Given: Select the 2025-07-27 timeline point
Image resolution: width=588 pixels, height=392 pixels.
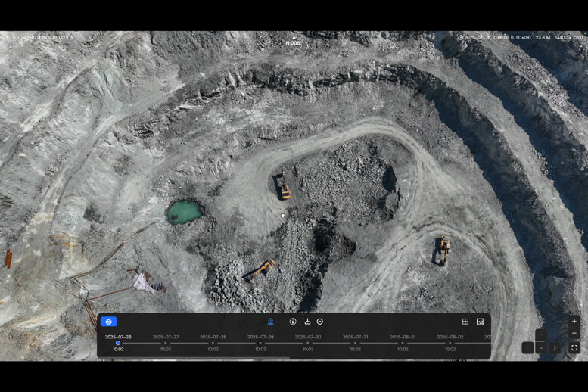Looking at the screenshot, I should [166, 343].
